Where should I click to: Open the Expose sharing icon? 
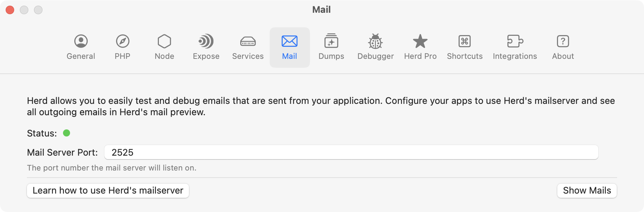(206, 41)
